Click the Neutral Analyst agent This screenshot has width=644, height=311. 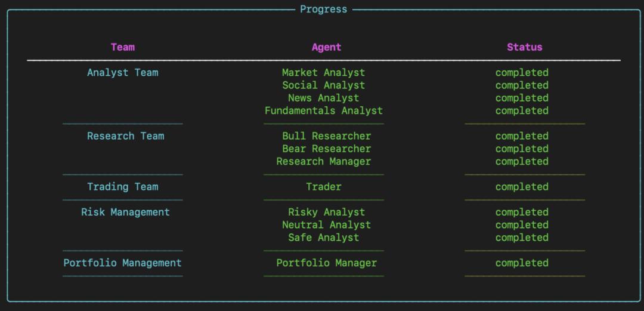[x=326, y=225]
